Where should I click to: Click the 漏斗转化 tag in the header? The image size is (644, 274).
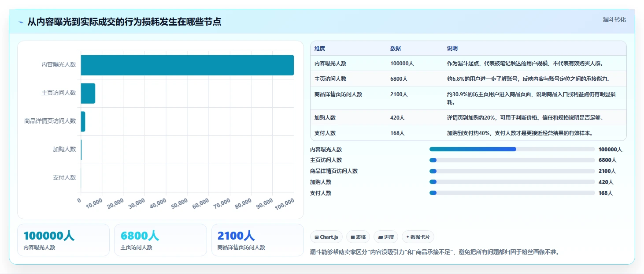click(x=614, y=19)
